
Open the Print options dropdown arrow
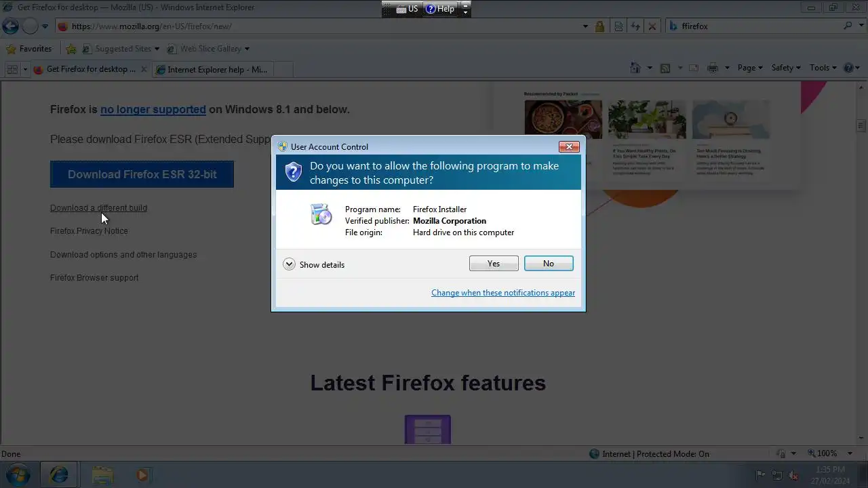727,68
